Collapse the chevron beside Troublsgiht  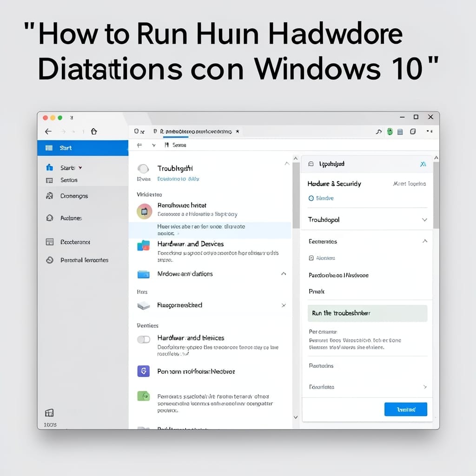(x=287, y=164)
